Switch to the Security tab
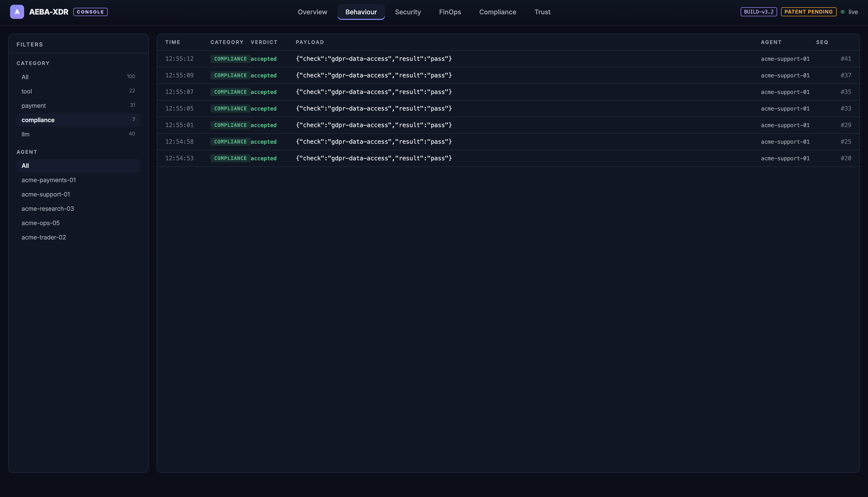The height and width of the screenshot is (497, 868). coord(408,12)
